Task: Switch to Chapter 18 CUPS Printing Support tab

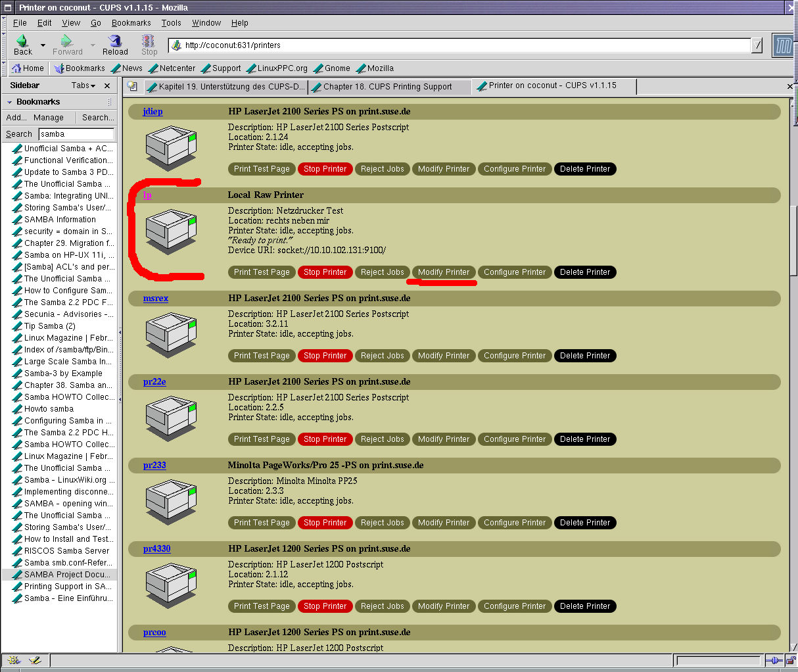Action: pyautogui.click(x=388, y=87)
